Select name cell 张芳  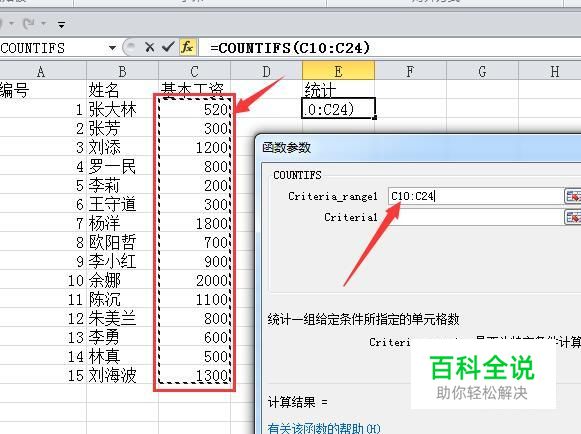(122, 128)
